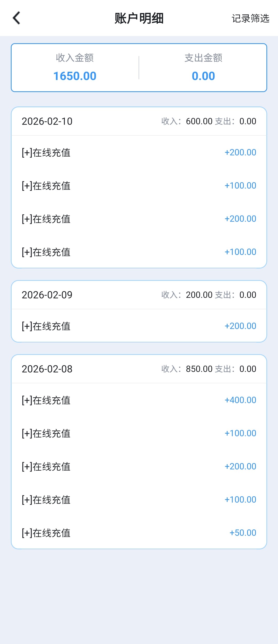Tap the +50.00 amount value

click(x=242, y=533)
